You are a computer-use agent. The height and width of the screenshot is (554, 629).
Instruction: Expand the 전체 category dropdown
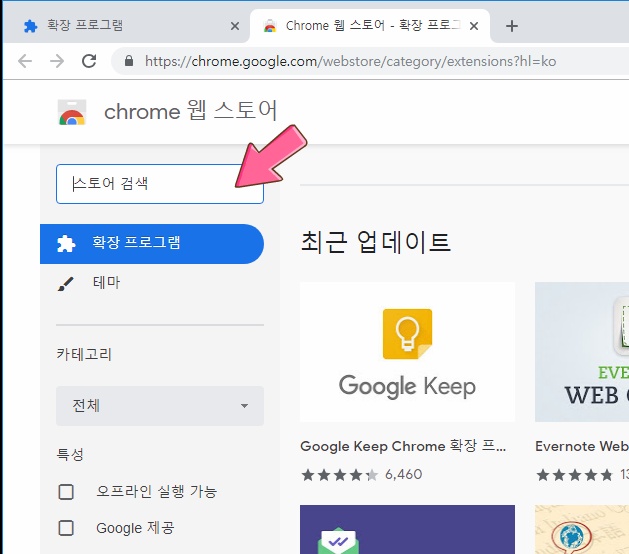[160, 406]
